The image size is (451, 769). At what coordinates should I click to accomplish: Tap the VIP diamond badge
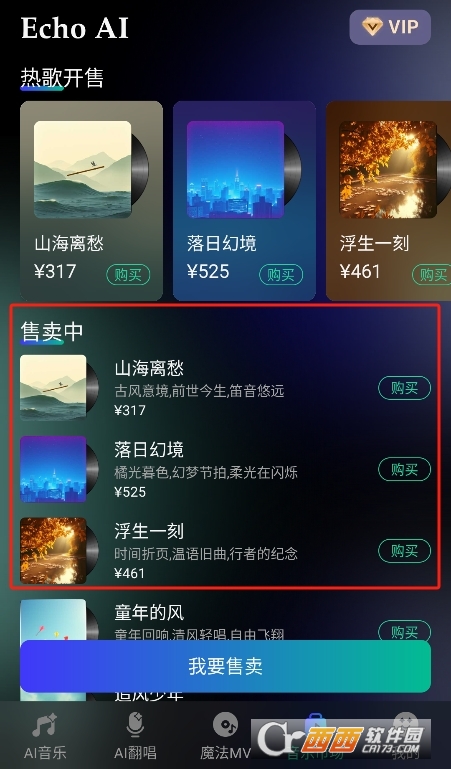pyautogui.click(x=390, y=27)
